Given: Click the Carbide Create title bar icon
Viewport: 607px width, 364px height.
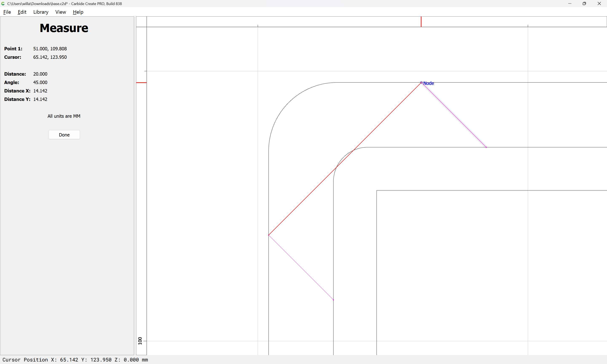Looking at the screenshot, I should coord(3,4).
